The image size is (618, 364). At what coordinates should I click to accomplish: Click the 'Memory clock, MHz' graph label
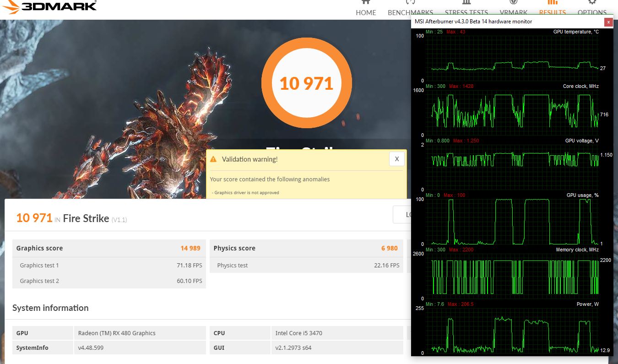pyautogui.click(x=577, y=250)
